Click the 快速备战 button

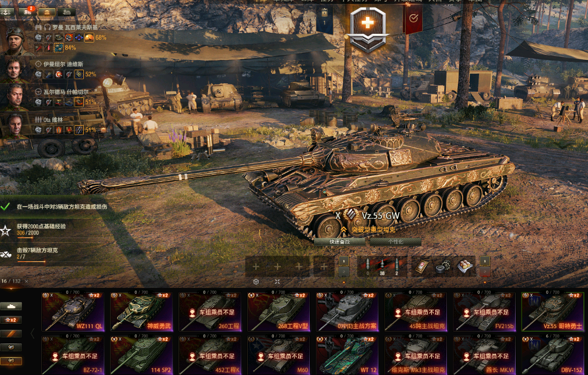(339, 242)
